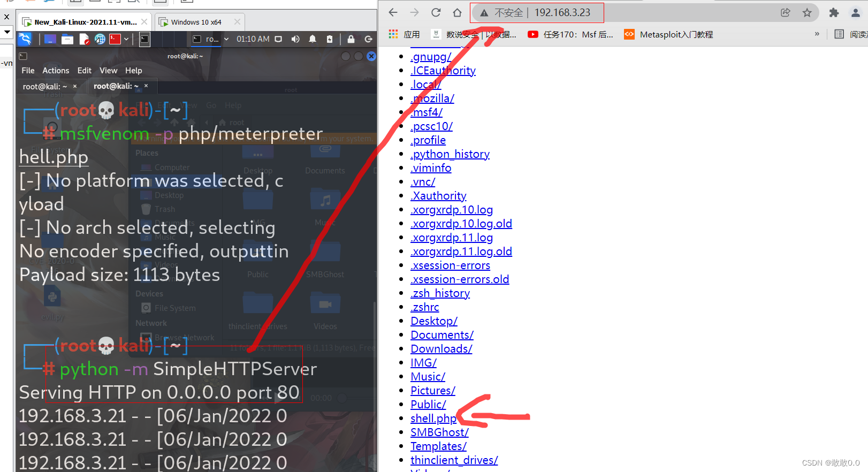
Task: Open the web browser globe icon in Kali panel
Action: tap(100, 39)
